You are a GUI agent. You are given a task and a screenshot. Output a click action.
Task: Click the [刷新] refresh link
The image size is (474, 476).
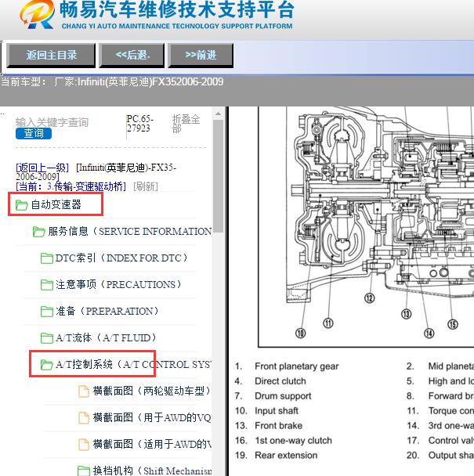146,186
